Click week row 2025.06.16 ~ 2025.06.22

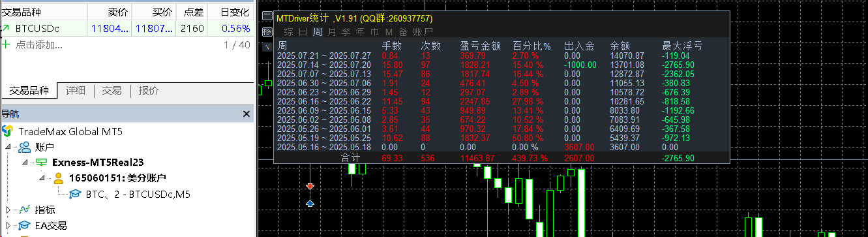tap(324, 101)
